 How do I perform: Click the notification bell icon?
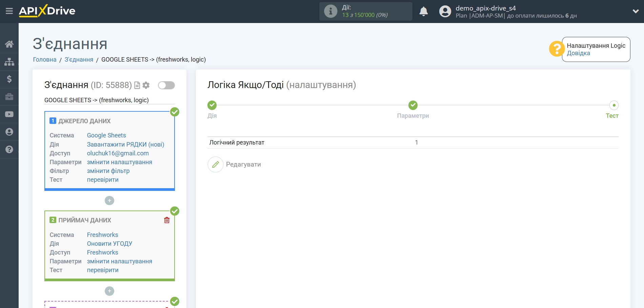(x=423, y=12)
